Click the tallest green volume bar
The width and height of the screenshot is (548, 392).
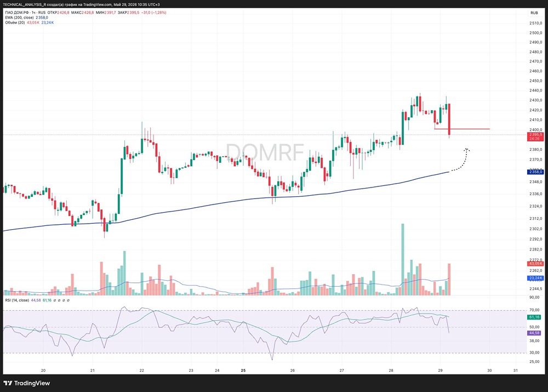403,259
